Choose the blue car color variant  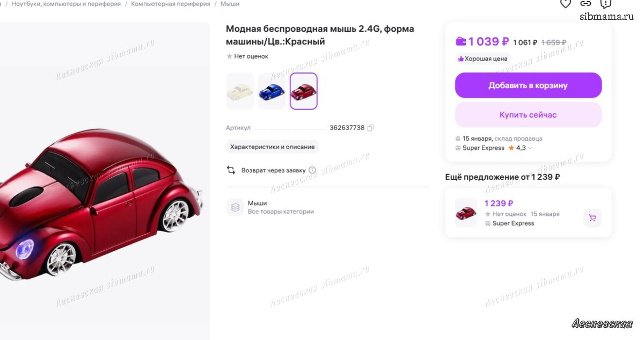coord(272,91)
